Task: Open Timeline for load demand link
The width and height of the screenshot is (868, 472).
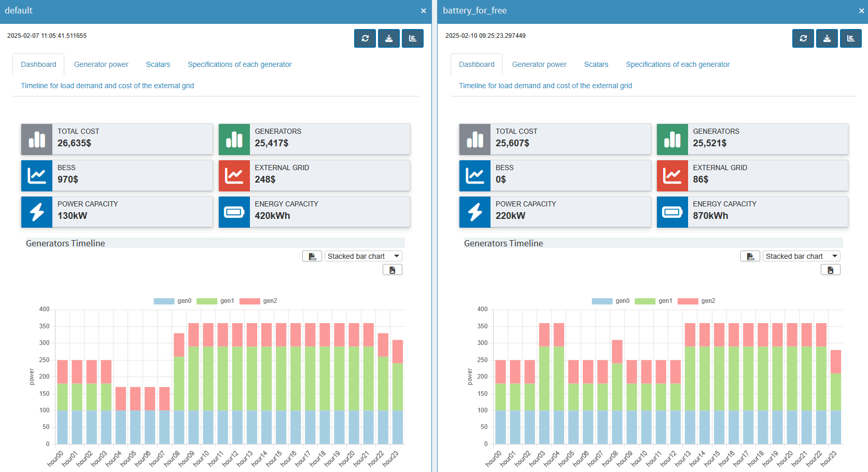Action: coord(107,85)
